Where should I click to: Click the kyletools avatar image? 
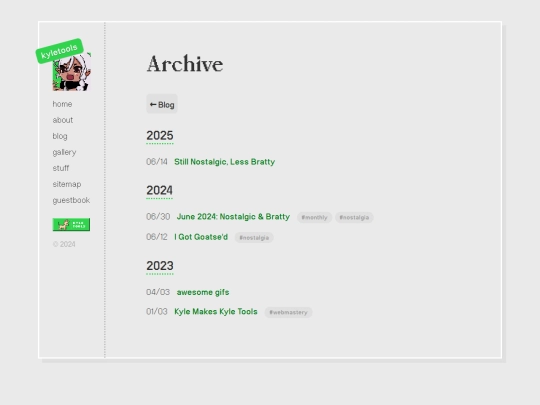72,72
